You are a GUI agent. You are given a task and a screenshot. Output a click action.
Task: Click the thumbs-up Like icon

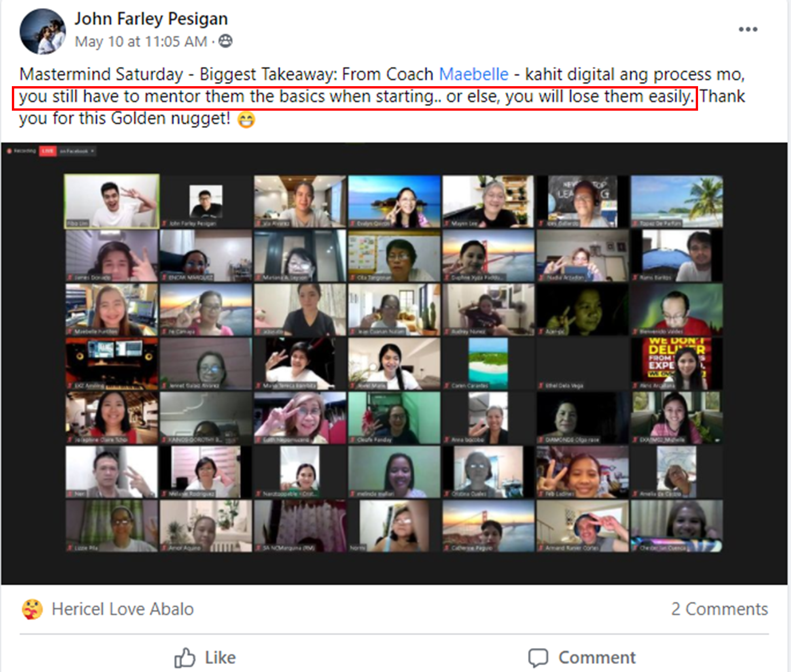(185, 658)
